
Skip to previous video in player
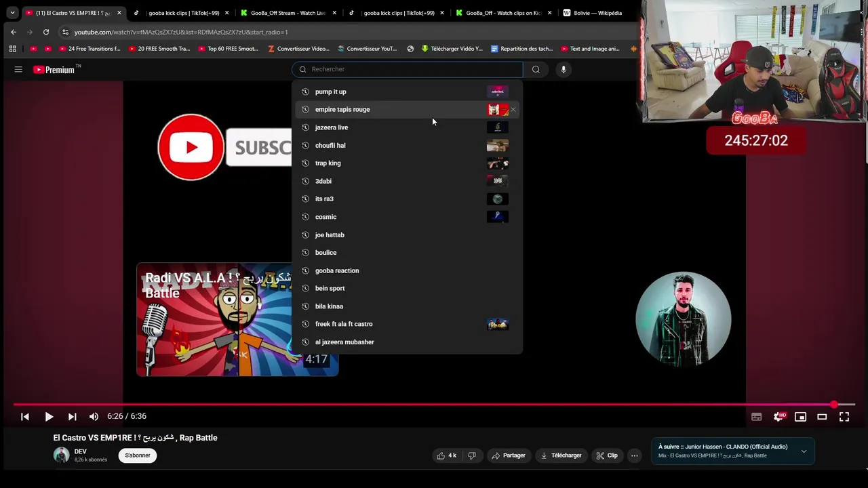[x=25, y=417]
